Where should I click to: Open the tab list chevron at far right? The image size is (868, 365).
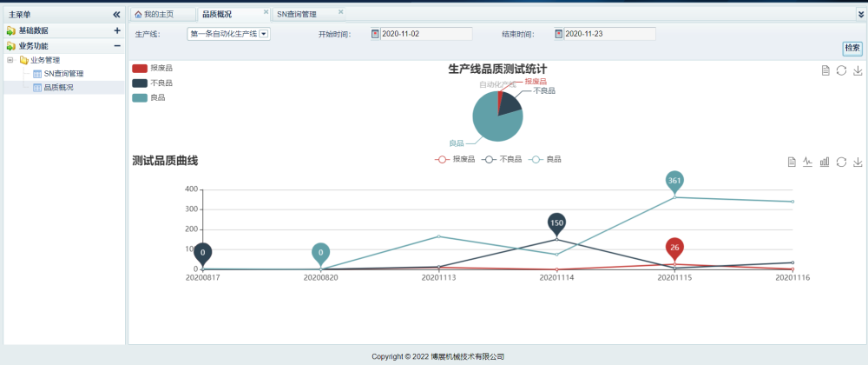[x=861, y=15]
